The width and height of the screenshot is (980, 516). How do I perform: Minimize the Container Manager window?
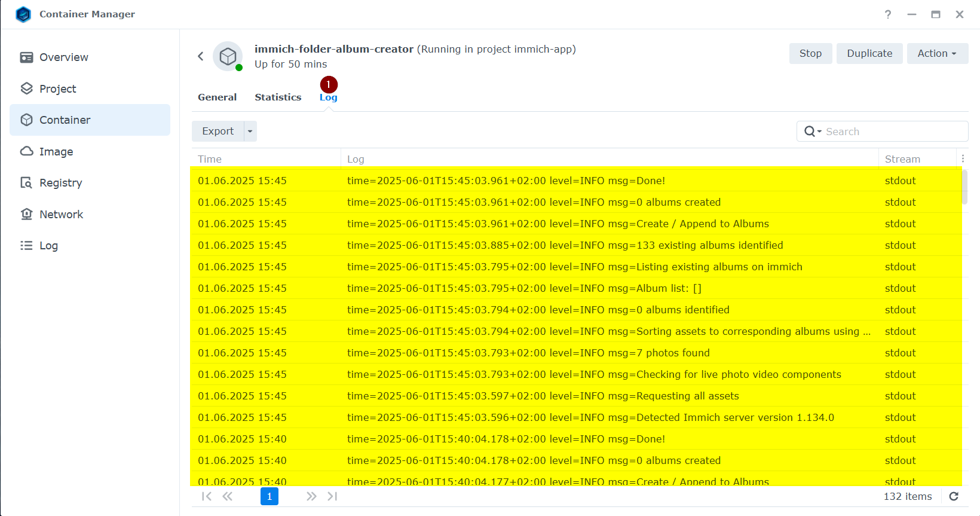(912, 14)
